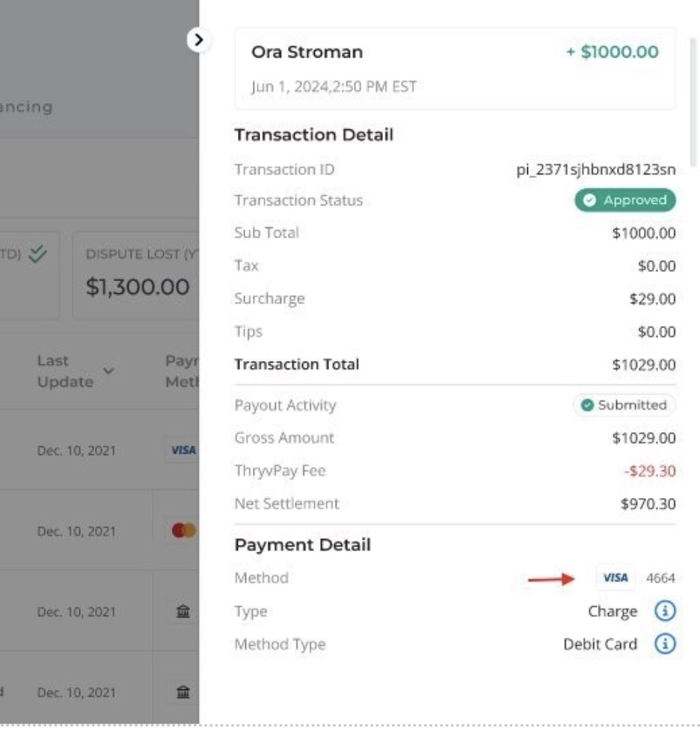The image size is (700, 731).
Task: Click the Approved status badge
Action: 625,200
